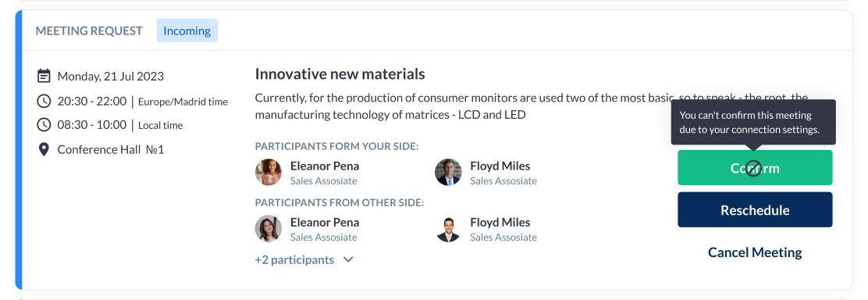Image resolution: width=868 pixels, height=300 pixels.
Task: Click the Incoming status badge
Action: click(x=187, y=30)
